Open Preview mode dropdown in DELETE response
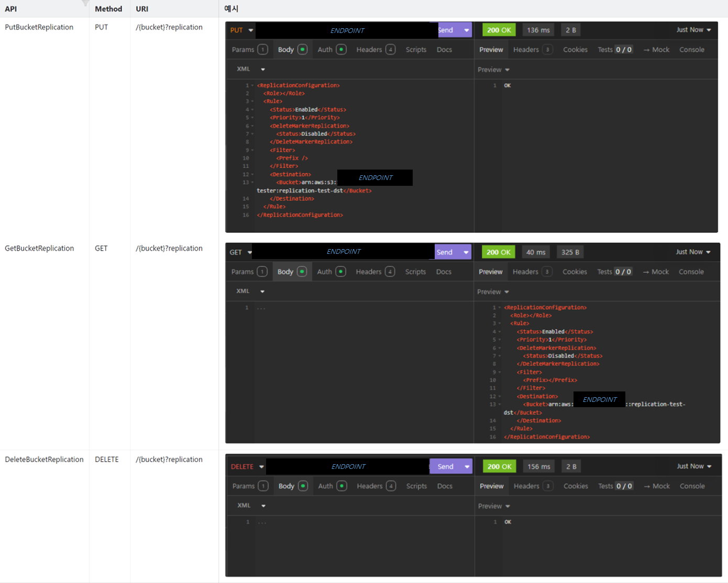 click(494, 506)
